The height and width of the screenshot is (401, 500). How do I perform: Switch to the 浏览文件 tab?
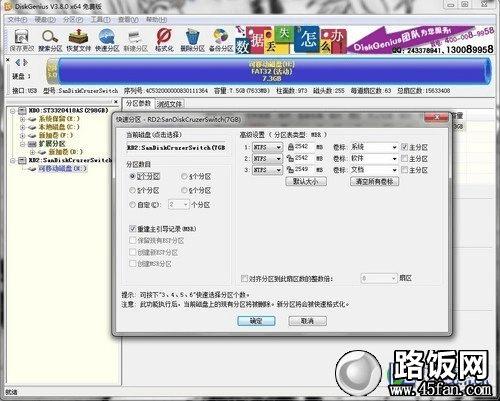click(x=169, y=104)
